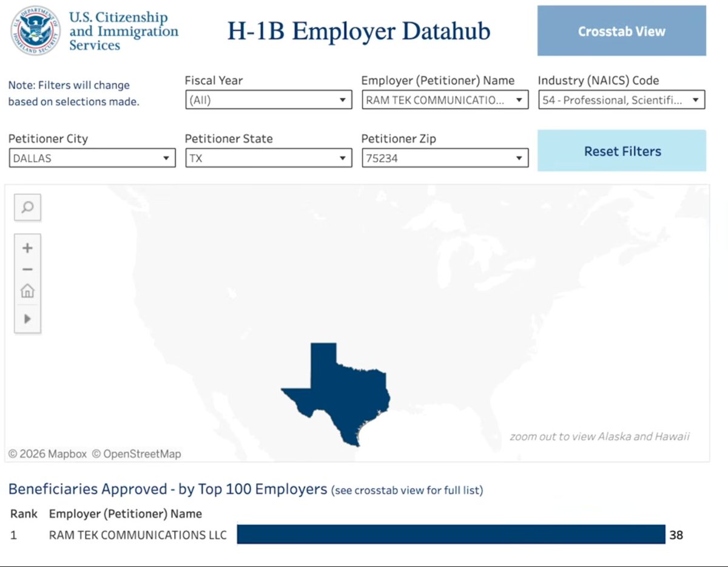
Task: Open the Fiscal Year dropdown
Action: point(268,100)
